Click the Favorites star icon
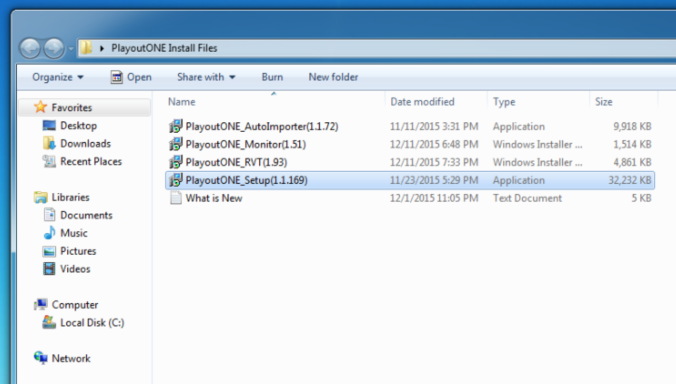 coord(40,107)
